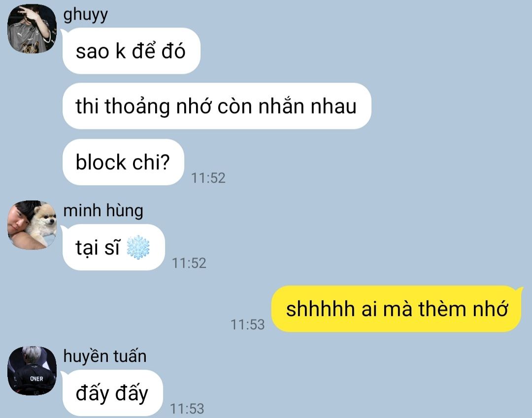Click the 11:53 timestamp beside yellow bubble
The image size is (532, 418).
(248, 325)
